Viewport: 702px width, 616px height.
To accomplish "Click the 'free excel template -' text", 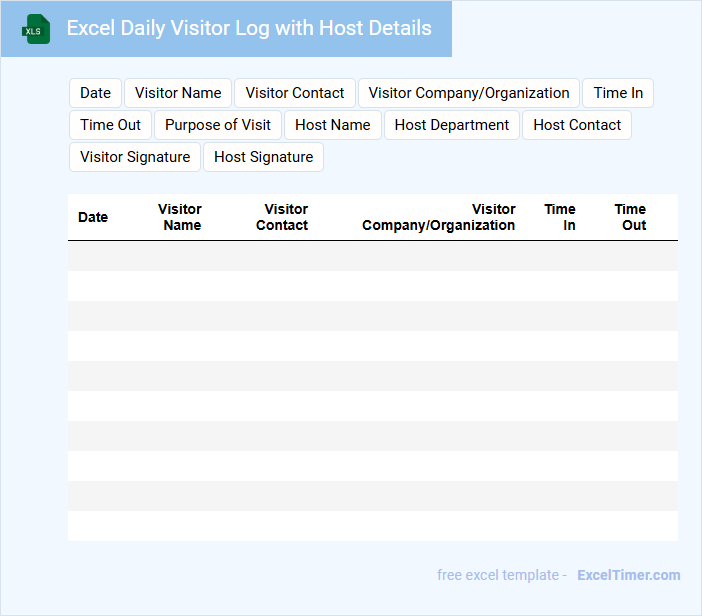I will (502, 575).
